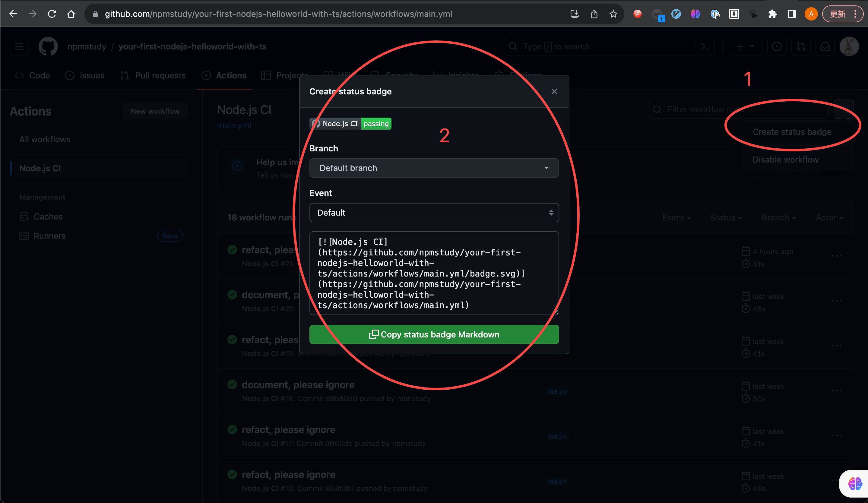Go back with the browser back arrow
The image size is (868, 503).
click(x=13, y=14)
